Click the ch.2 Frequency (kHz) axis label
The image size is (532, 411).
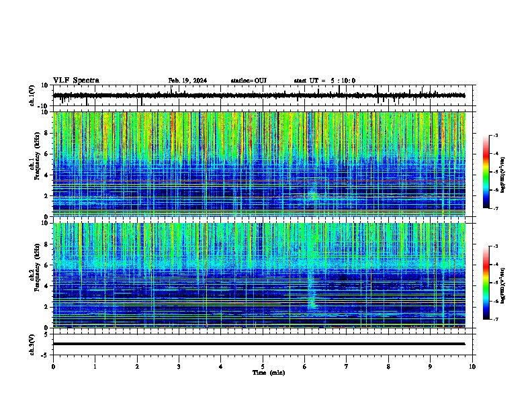(35, 267)
